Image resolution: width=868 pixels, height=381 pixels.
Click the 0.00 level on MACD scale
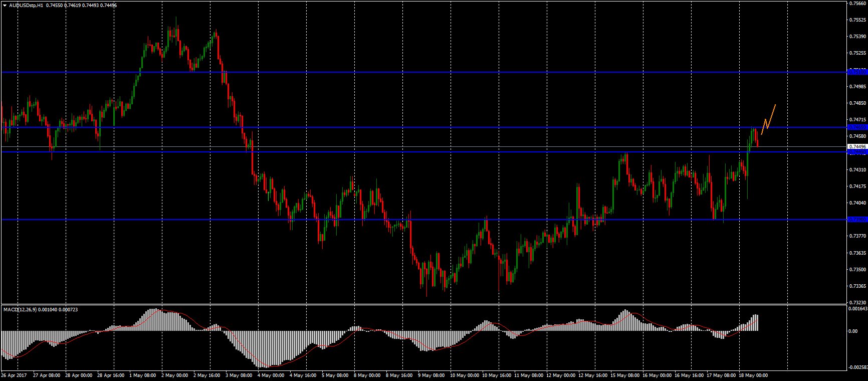pyautogui.click(x=853, y=331)
